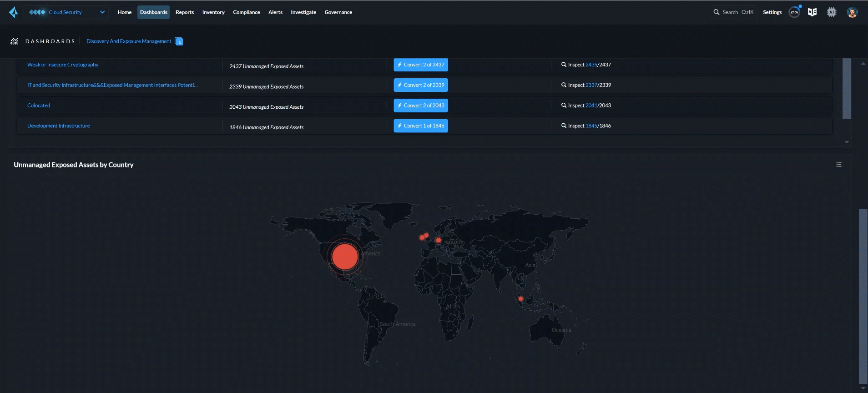The height and width of the screenshot is (393, 868).
Task: Open the Cloud Security product dropdown
Action: point(66,12)
